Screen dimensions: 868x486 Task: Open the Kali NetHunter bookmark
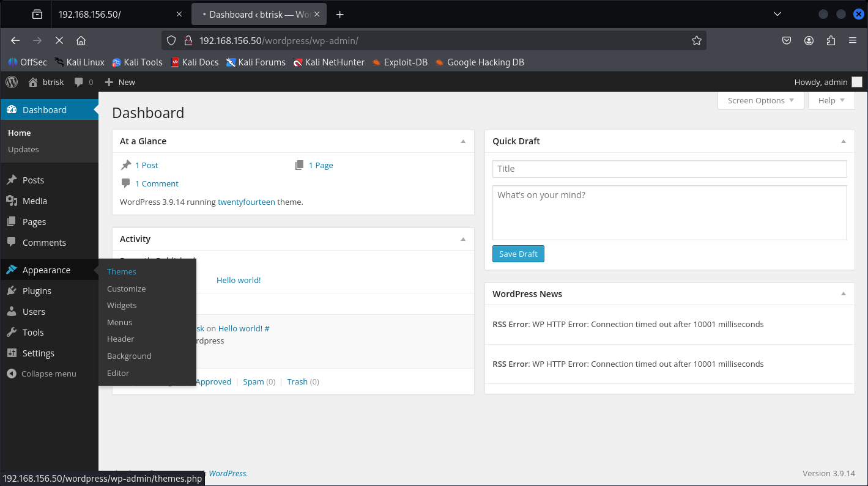click(x=328, y=62)
